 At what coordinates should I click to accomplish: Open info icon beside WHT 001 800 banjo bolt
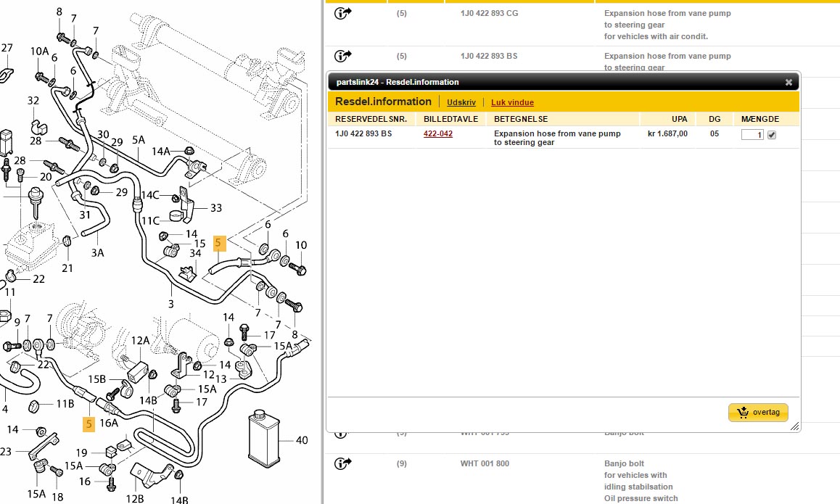click(x=342, y=463)
